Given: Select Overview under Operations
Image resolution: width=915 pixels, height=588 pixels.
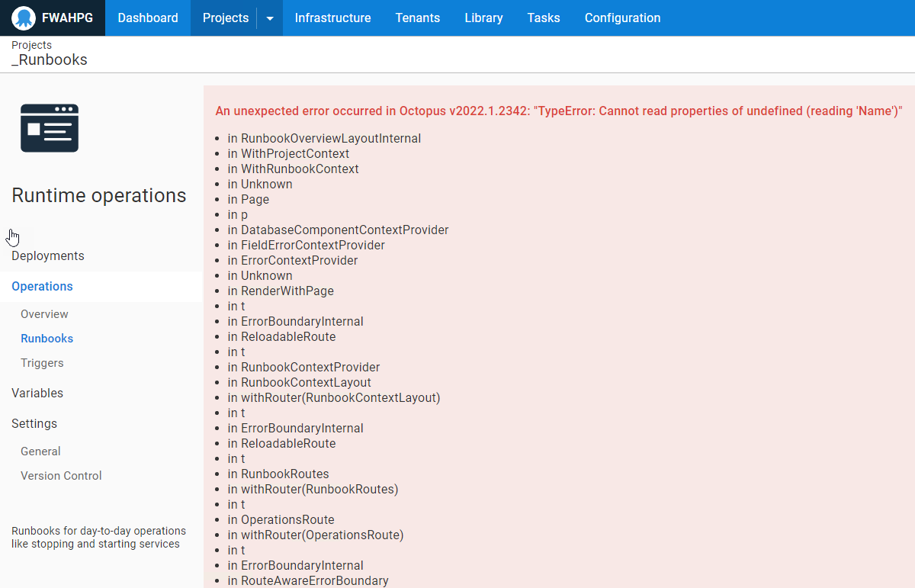Looking at the screenshot, I should [x=44, y=313].
